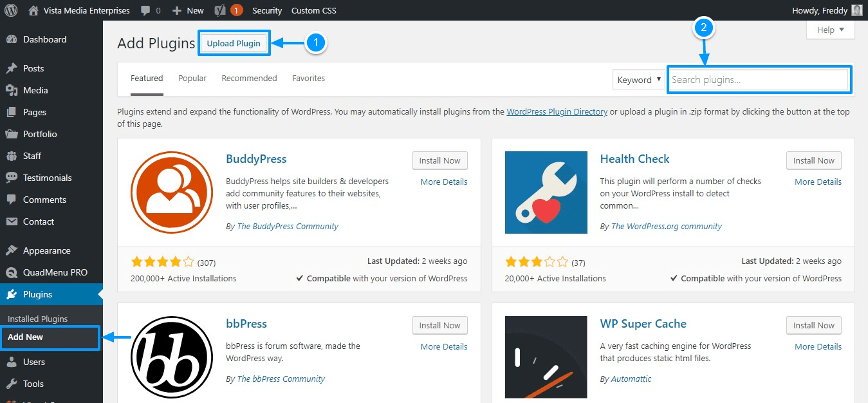Click the Upload Plugin button
This screenshot has width=868, height=403.
click(x=234, y=43)
